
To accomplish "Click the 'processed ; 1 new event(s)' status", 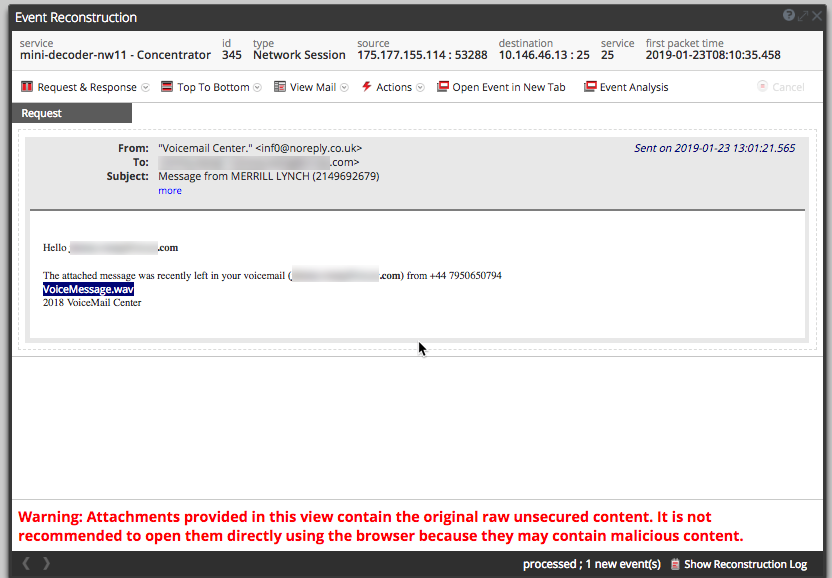I will (592, 564).
